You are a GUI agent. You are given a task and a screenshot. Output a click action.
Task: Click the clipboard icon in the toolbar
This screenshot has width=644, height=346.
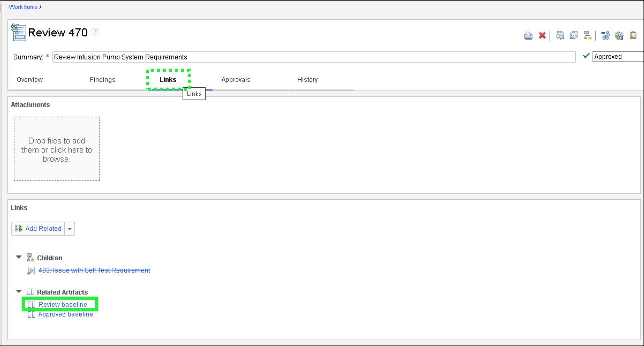(633, 36)
